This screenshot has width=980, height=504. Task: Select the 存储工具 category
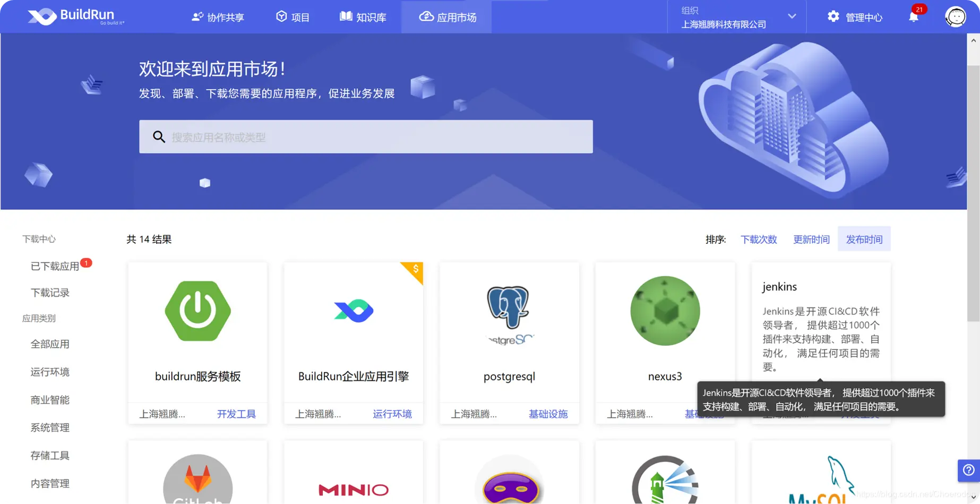[x=50, y=456]
